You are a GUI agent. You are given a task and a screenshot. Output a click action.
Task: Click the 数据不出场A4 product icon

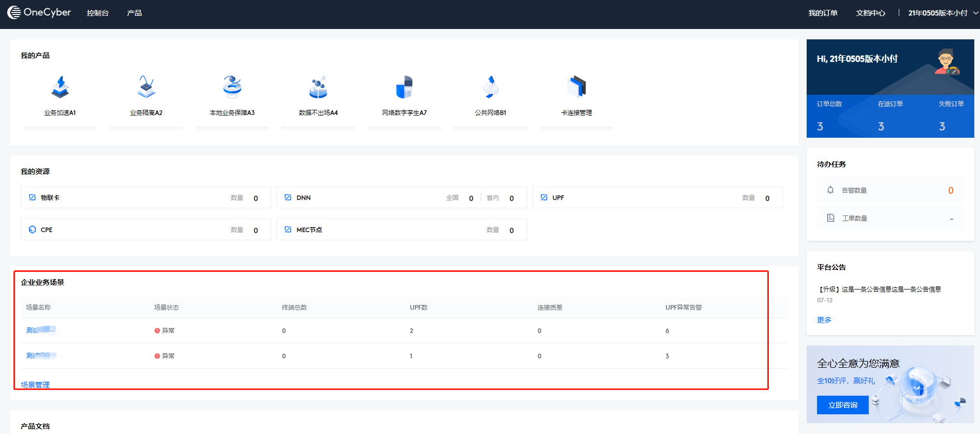click(318, 87)
